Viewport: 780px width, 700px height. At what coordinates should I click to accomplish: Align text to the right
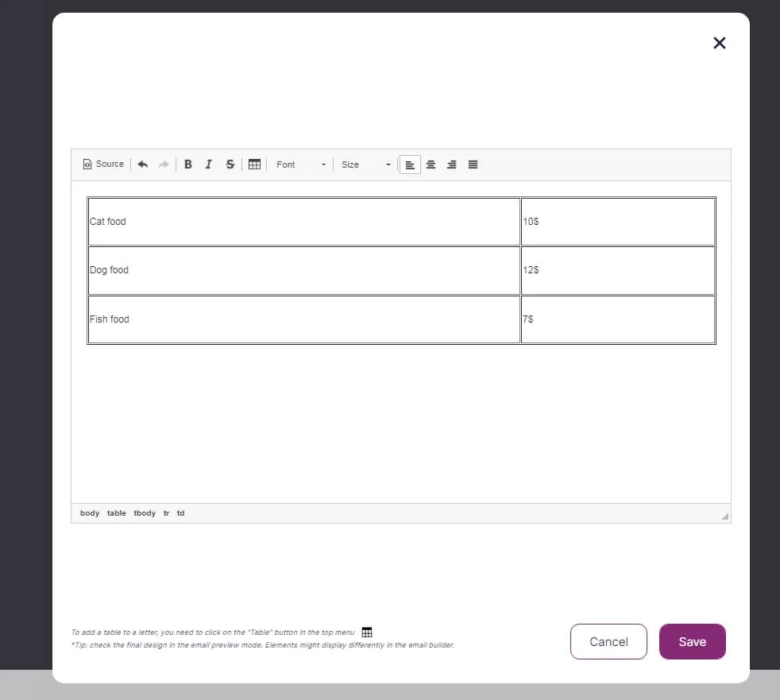(x=452, y=164)
